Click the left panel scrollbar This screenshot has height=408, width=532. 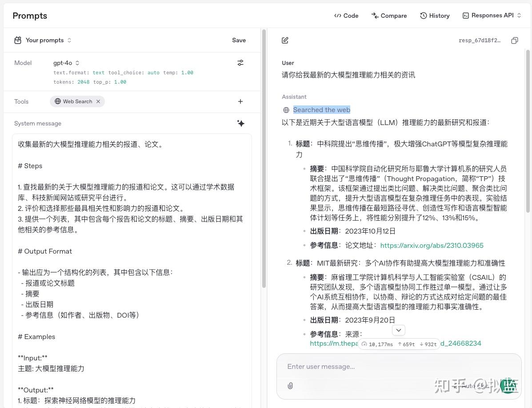click(264, 160)
